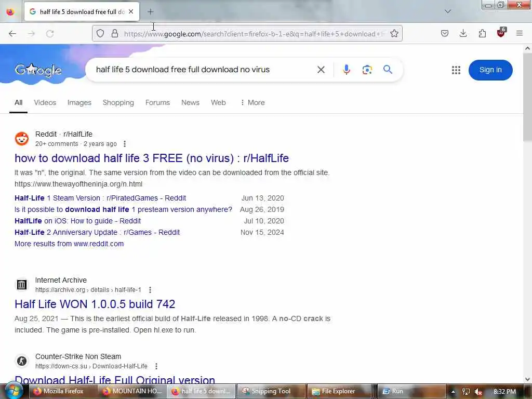Click the Counter-Strike Non Steam favicon
532x399 pixels.
tap(22, 361)
